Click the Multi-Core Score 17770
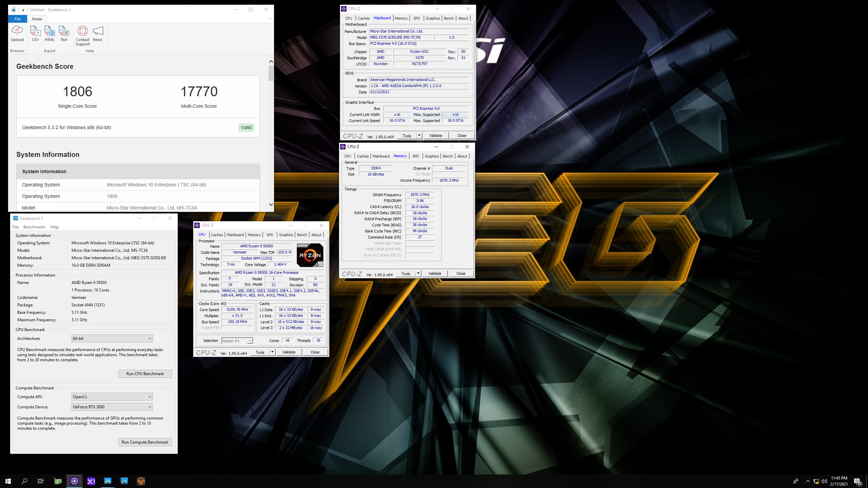868x488 pixels. coord(199,91)
